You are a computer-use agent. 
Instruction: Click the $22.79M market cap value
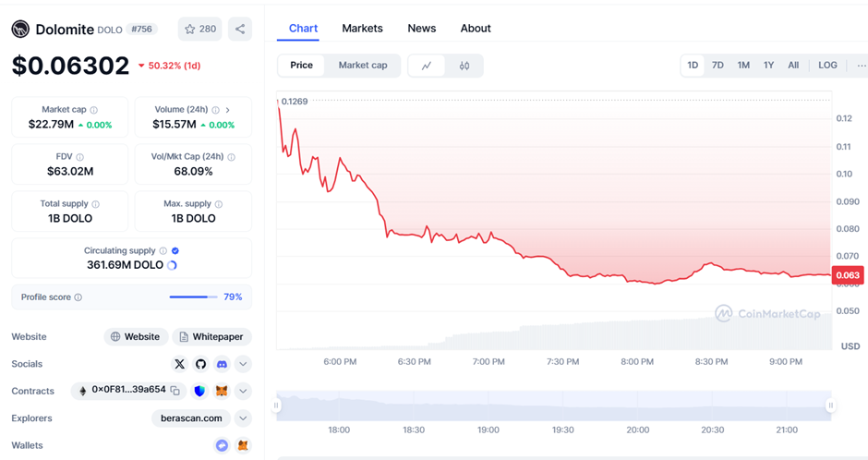[x=51, y=125]
